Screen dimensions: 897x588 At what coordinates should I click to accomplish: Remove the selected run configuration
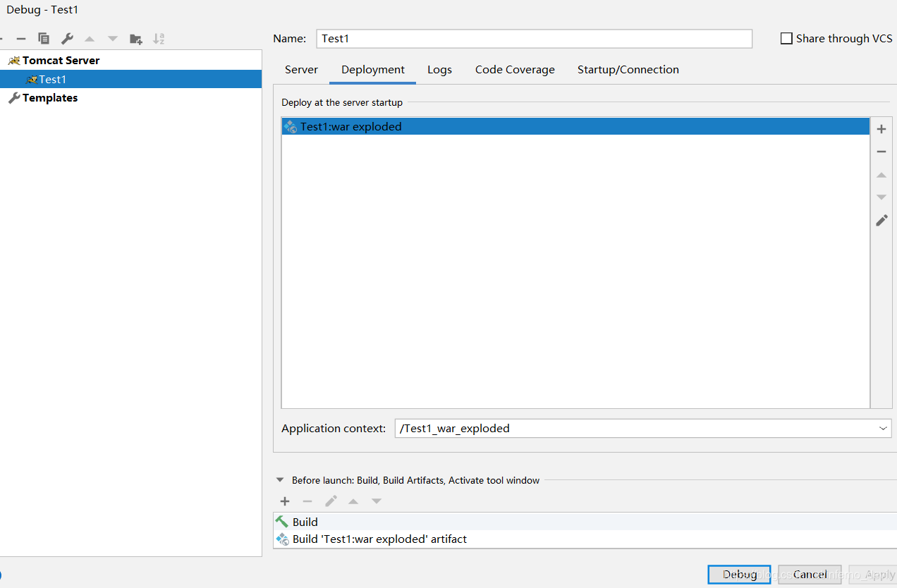click(x=21, y=39)
